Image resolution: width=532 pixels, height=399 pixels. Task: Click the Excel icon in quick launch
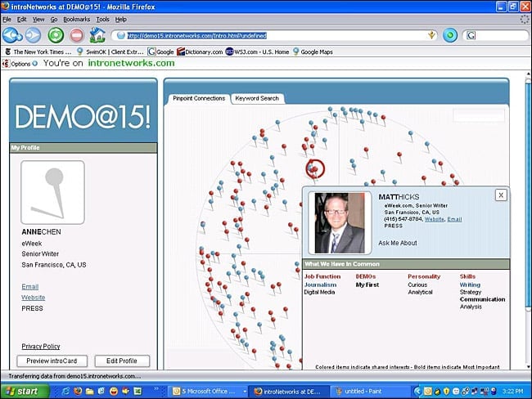[138, 391]
